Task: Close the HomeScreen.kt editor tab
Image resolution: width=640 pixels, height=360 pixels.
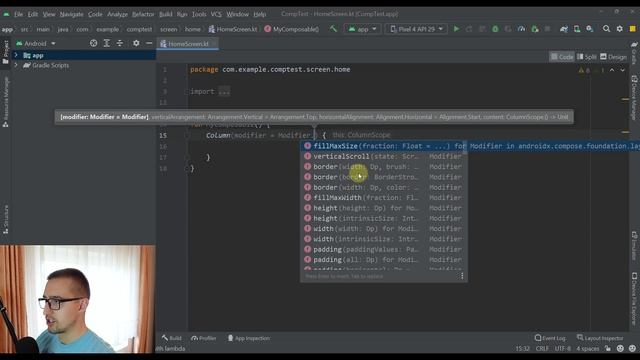Action: tap(214, 44)
